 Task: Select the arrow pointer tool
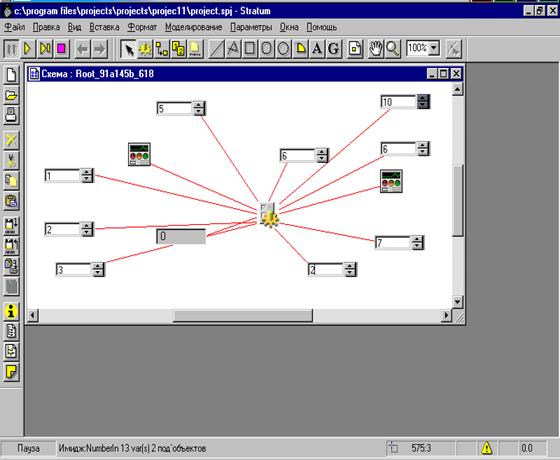click(x=129, y=49)
